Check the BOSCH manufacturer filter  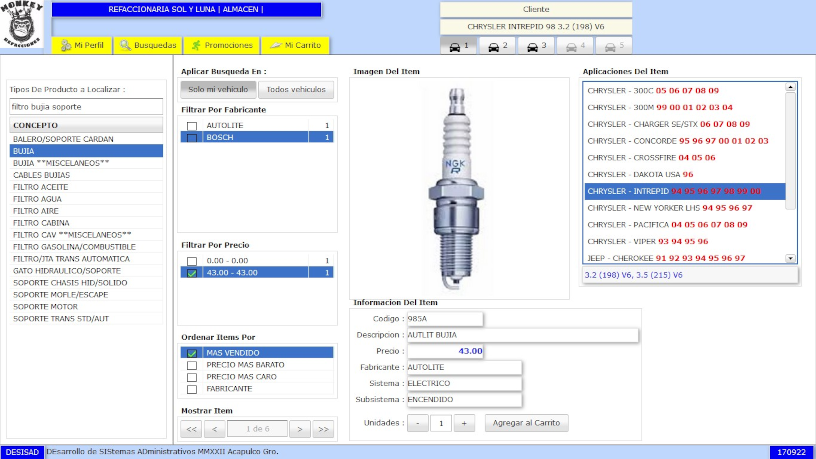coord(192,138)
